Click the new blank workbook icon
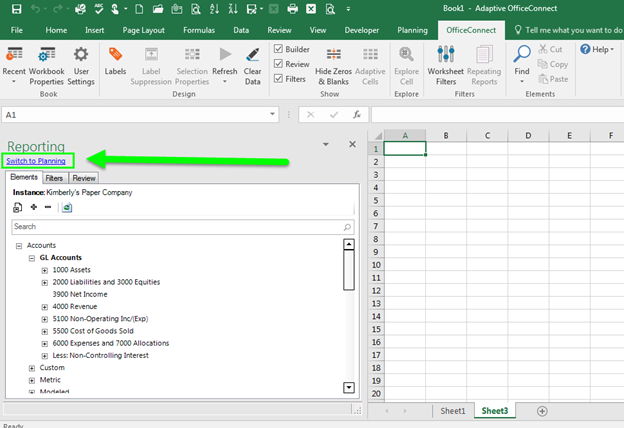The image size is (624, 428). click(x=139, y=9)
